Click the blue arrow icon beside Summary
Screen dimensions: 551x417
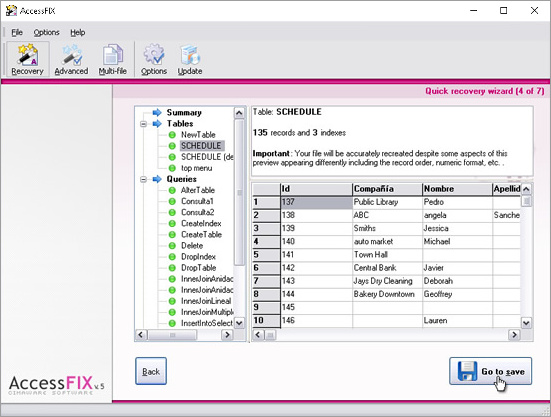(x=157, y=112)
